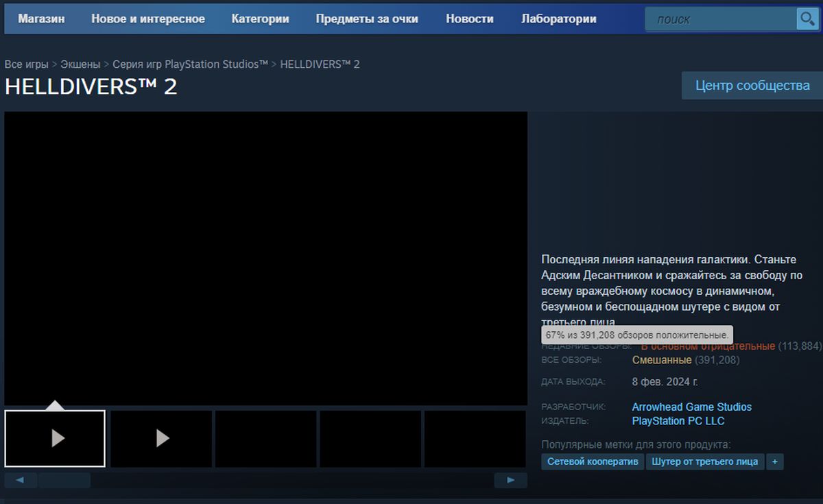Click the search magnifier icon
Screen dimensions: 823x504
(807, 19)
